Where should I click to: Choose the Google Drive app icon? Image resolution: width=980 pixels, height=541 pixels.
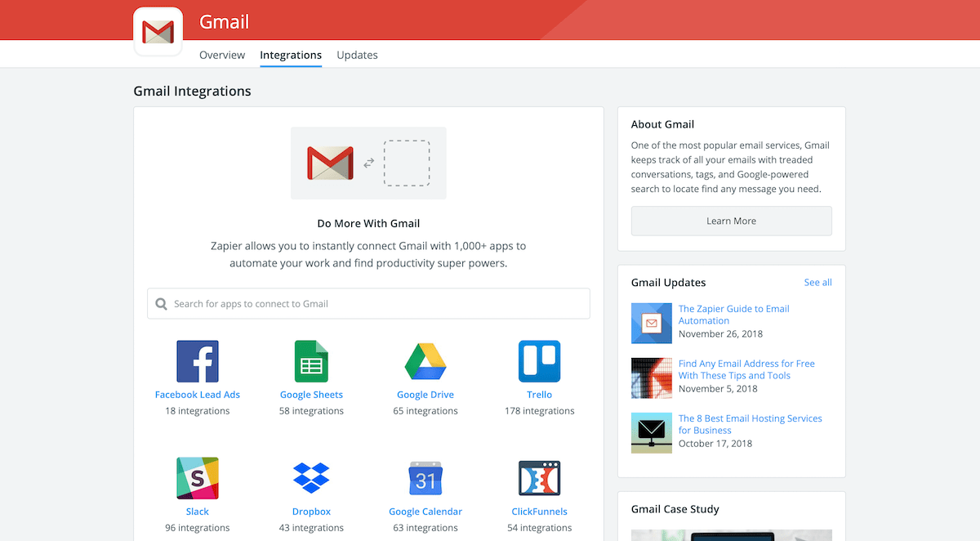[x=425, y=361]
